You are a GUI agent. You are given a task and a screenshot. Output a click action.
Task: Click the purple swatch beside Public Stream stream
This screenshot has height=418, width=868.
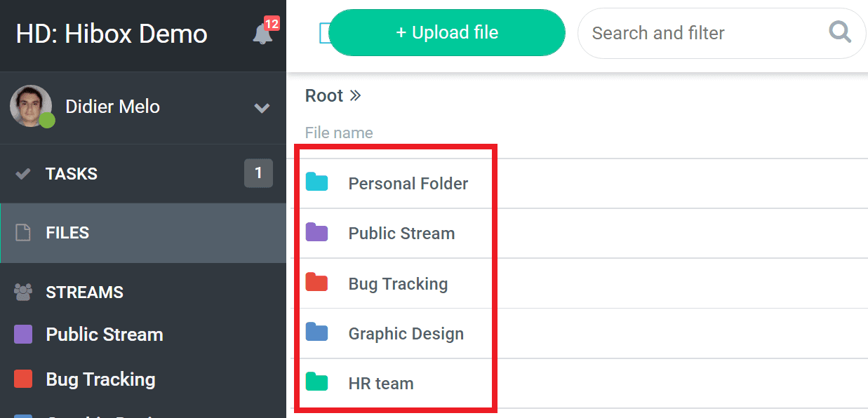tap(23, 335)
